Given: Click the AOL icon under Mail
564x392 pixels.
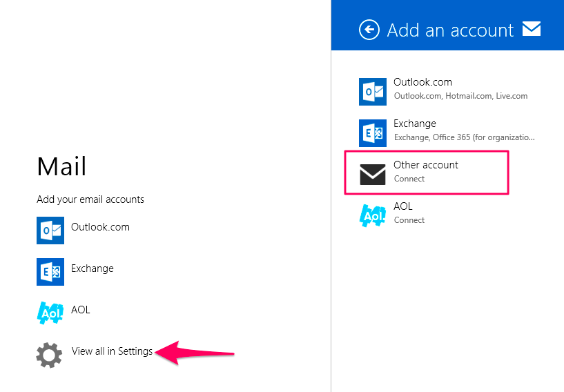Looking at the screenshot, I should coord(50,313).
